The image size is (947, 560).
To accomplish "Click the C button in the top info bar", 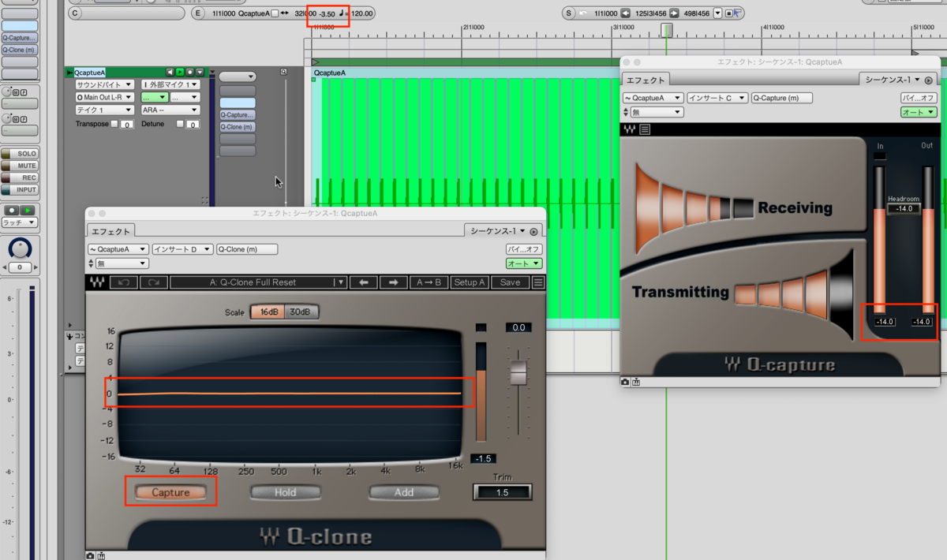I will 75,13.
